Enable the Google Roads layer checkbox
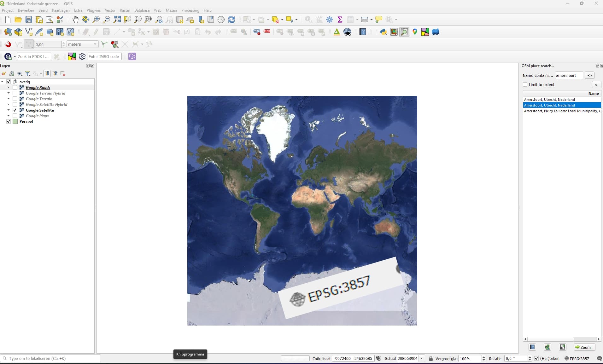The height and width of the screenshot is (364, 603). (15, 88)
